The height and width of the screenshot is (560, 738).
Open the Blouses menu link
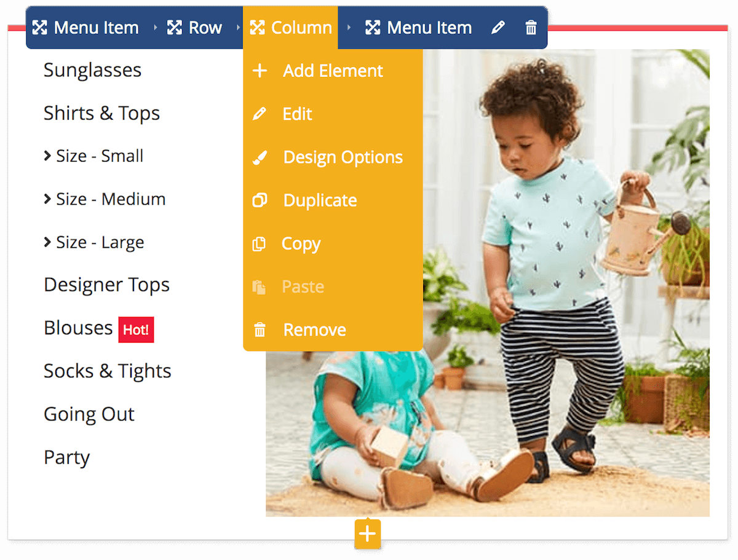tap(78, 328)
